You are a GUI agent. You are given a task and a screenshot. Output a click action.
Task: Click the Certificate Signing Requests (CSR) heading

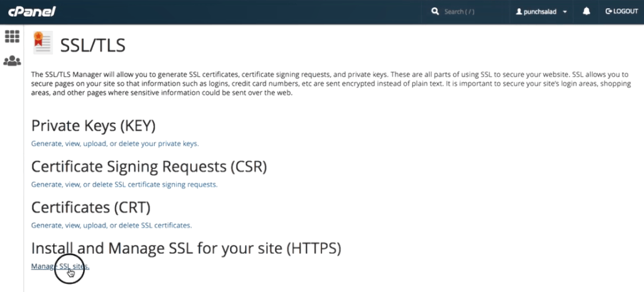[149, 166]
